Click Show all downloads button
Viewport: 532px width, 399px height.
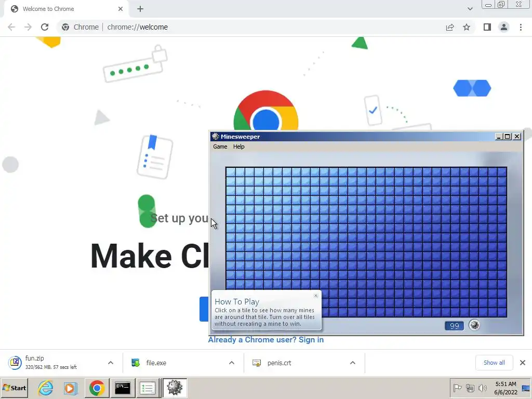tap(494, 363)
